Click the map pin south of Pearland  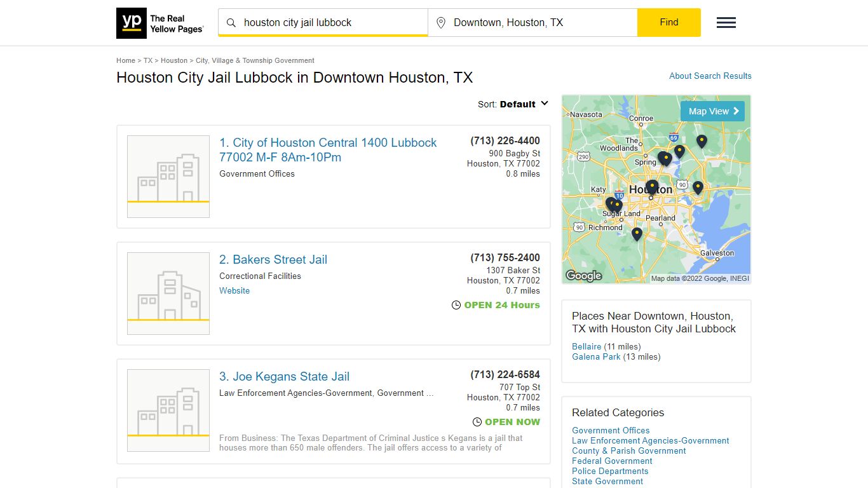coord(637,234)
